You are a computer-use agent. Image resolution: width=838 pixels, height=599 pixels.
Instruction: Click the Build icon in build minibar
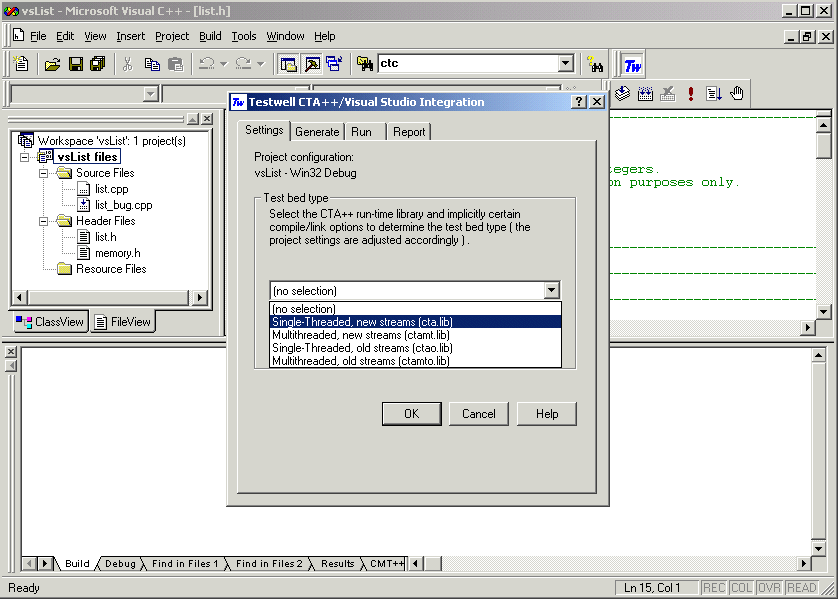click(x=645, y=94)
